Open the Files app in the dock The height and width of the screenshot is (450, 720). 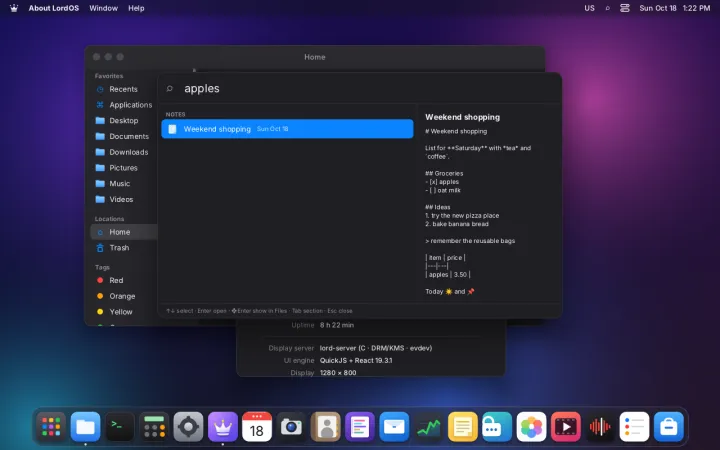tap(85, 427)
